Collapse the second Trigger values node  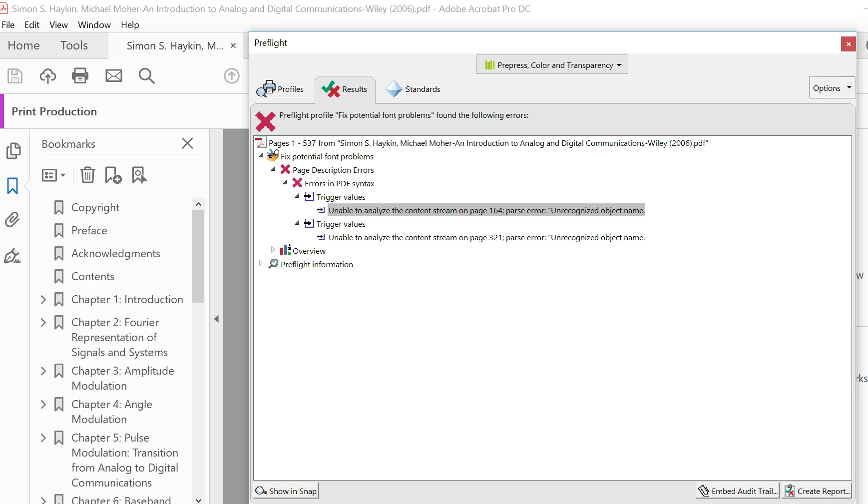click(297, 223)
